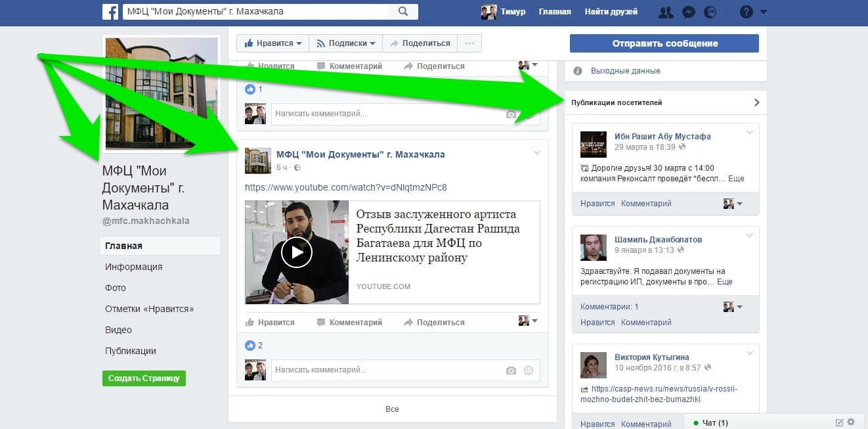The width and height of the screenshot is (868, 429).
Task: Click the search magnifier button
Action: (x=403, y=12)
